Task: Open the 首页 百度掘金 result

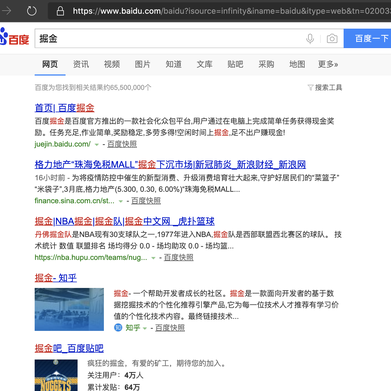Action: click(64, 108)
